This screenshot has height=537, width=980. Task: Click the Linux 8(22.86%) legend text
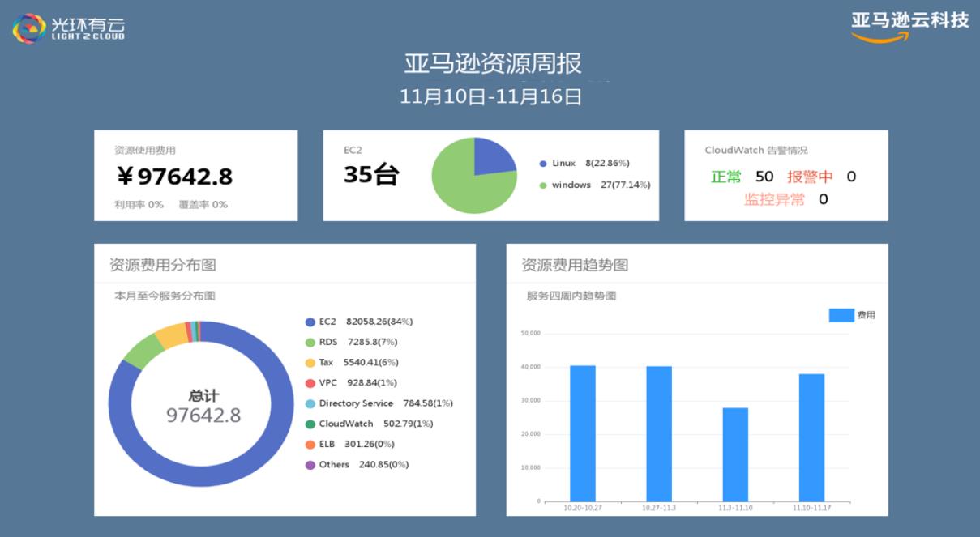pyautogui.click(x=591, y=164)
